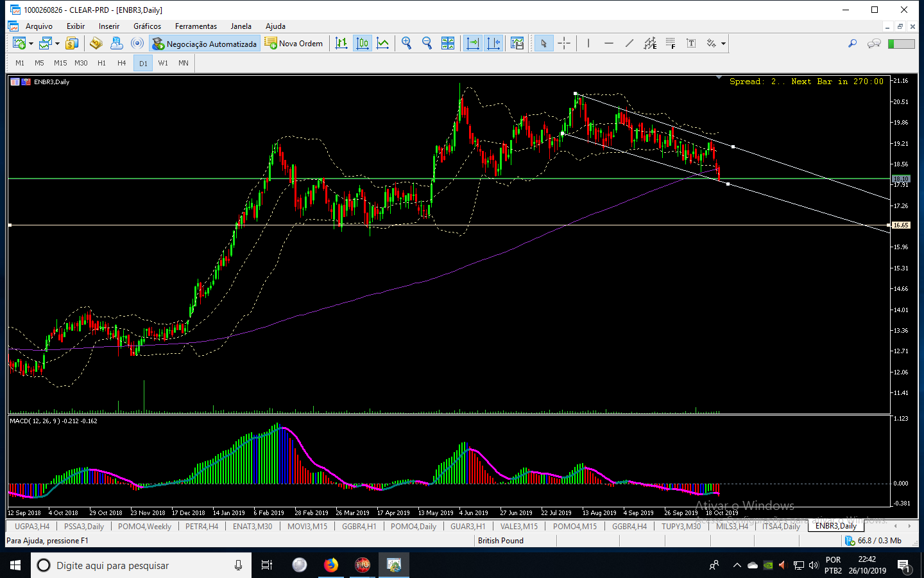Switch to the PETR4,H4 chart tab

(x=201, y=526)
